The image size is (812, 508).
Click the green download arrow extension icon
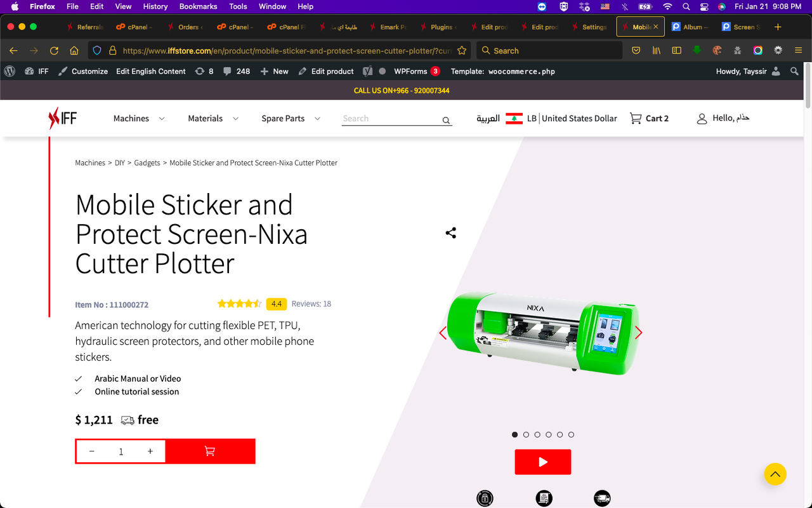tap(697, 50)
